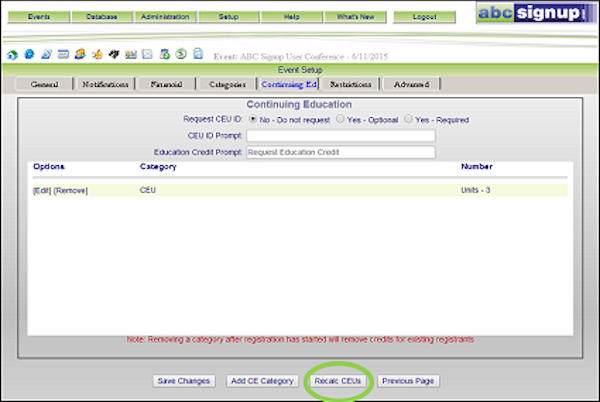This screenshot has height=402, width=600.
Task: Switch to the Restrictions tab
Action: [x=348, y=85]
